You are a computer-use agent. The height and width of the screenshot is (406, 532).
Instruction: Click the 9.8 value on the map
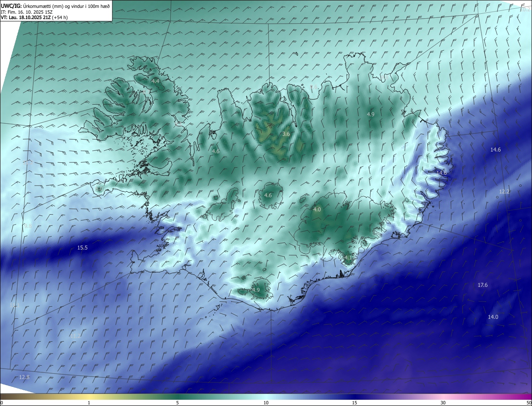(x=28, y=226)
